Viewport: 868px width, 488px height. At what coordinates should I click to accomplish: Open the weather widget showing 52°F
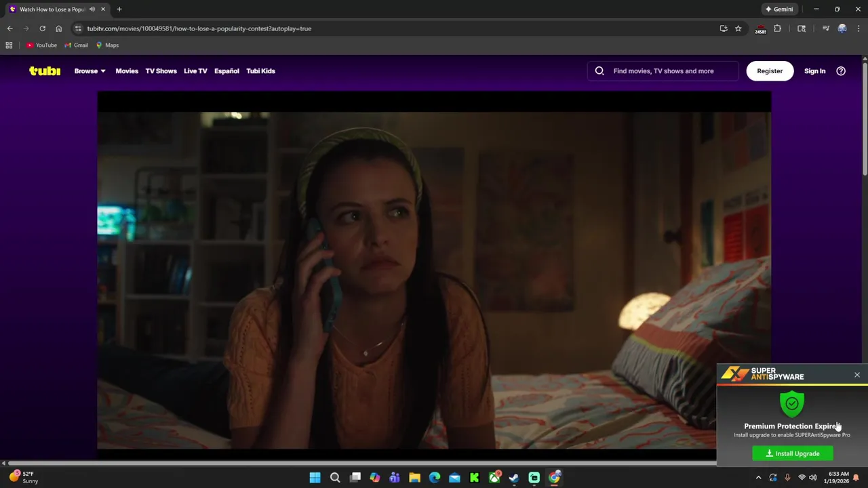coord(23,477)
